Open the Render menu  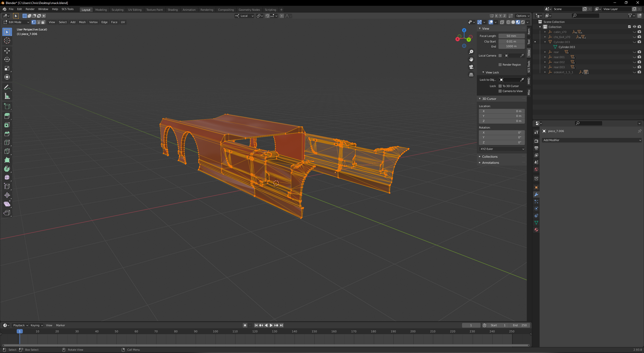30,9
